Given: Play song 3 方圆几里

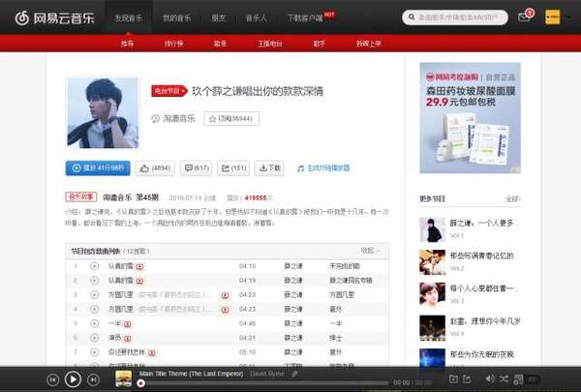Looking at the screenshot, I should tap(95, 295).
